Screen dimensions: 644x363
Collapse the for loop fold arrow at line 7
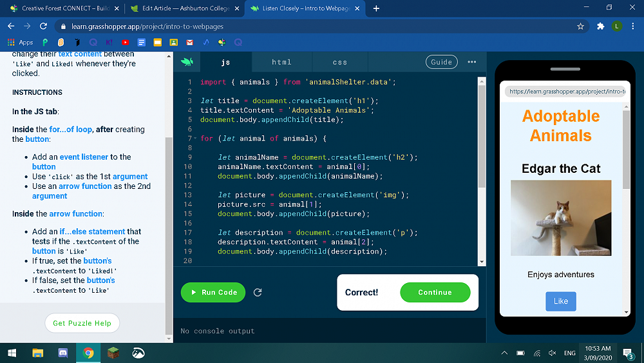(194, 139)
